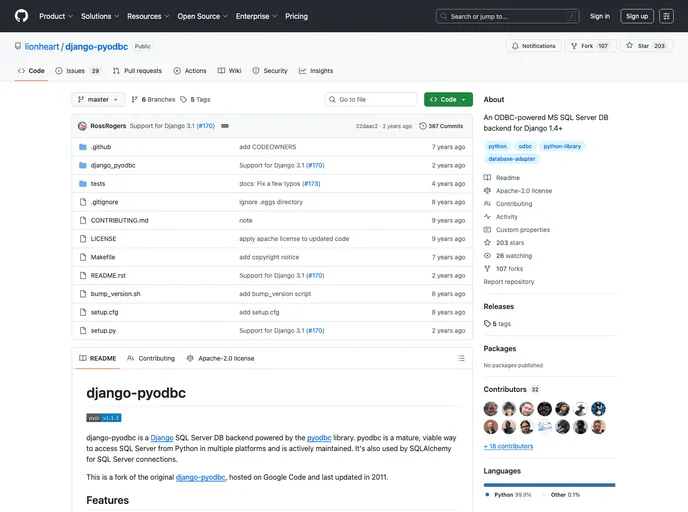This screenshot has height=512, width=688.
Task: Expand the Product menu
Action: point(56,16)
